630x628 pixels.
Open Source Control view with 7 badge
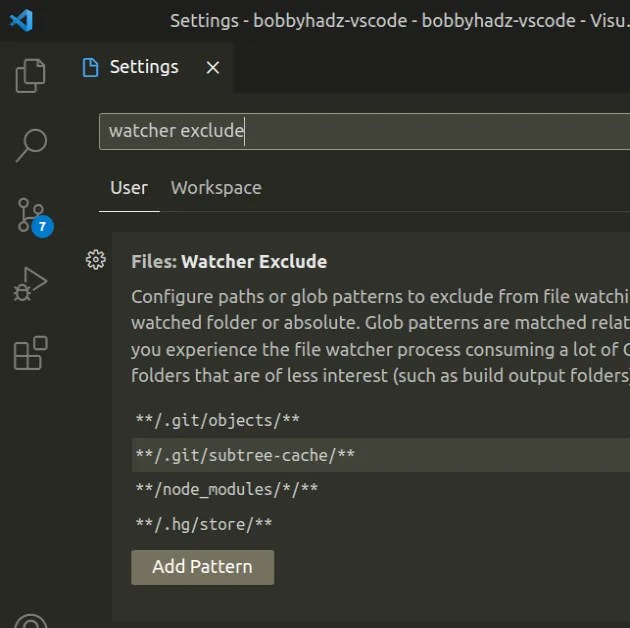34,217
